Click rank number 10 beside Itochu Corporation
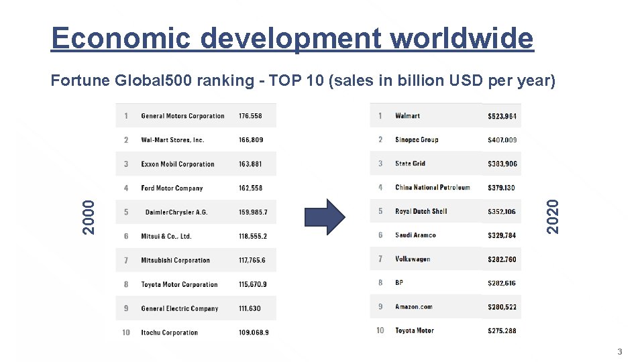The width and height of the screenshot is (644, 362). pyautogui.click(x=125, y=333)
